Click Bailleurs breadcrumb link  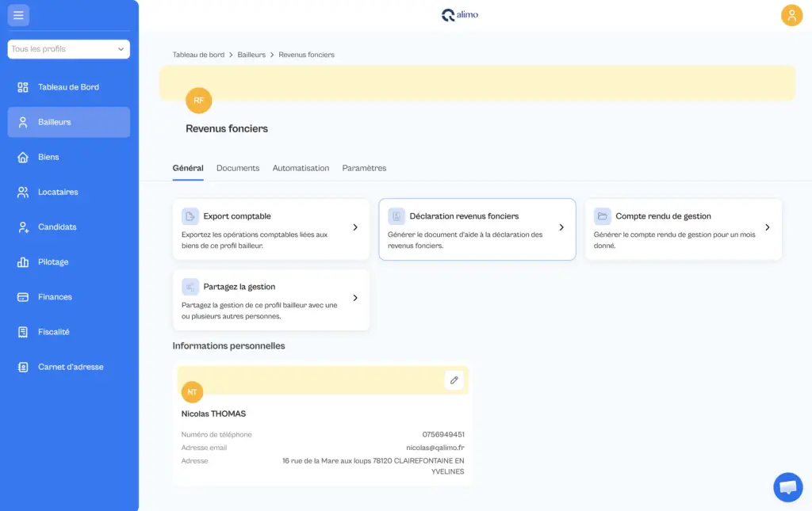tap(251, 55)
